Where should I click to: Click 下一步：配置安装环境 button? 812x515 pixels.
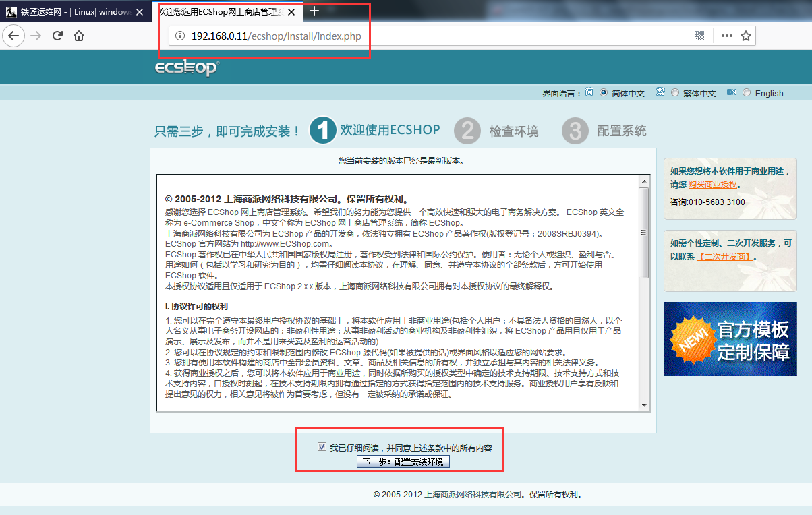pyautogui.click(x=403, y=462)
